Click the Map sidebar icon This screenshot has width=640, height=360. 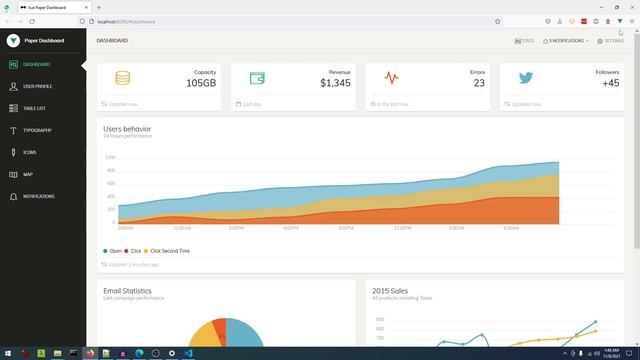click(13, 174)
